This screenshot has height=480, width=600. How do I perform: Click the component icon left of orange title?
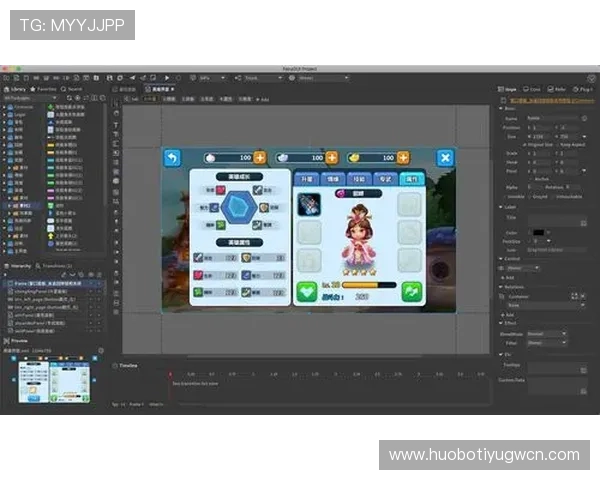pyautogui.click(x=504, y=101)
